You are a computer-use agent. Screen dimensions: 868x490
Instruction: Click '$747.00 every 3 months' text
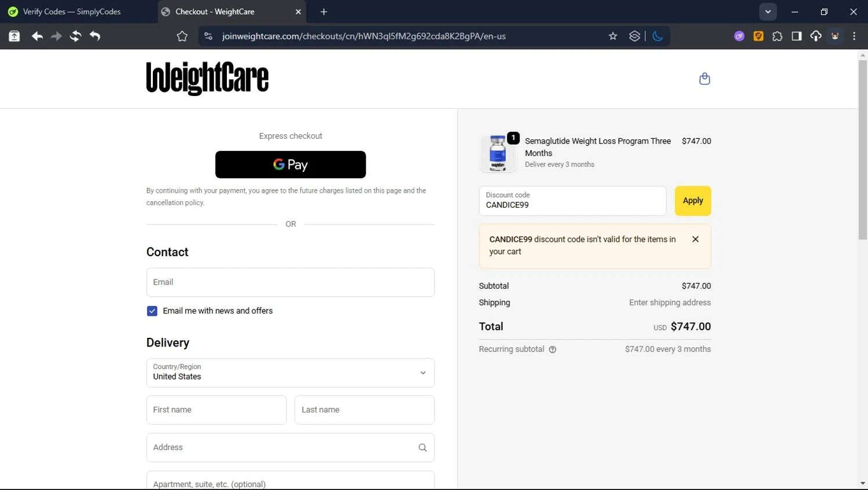(668, 349)
